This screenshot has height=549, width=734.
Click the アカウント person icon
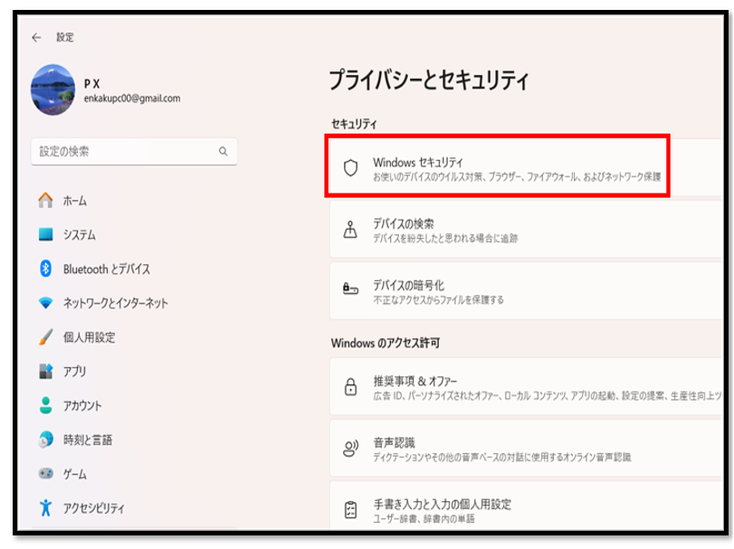[45, 405]
